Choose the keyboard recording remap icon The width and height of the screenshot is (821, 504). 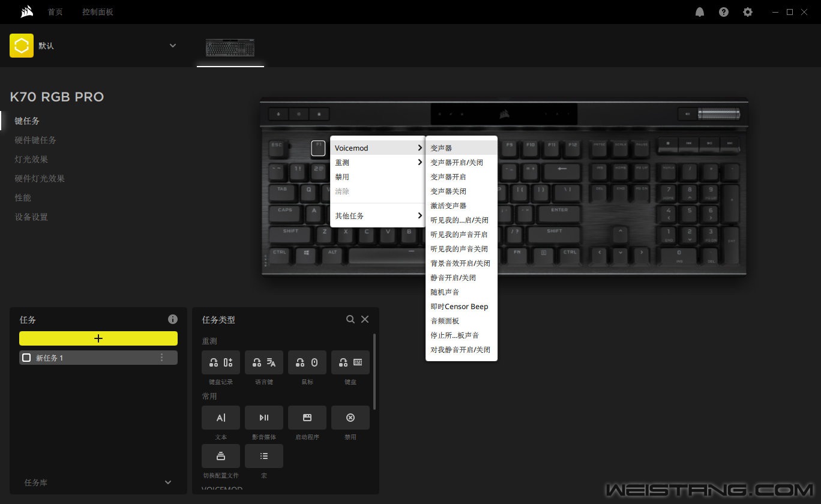click(221, 362)
